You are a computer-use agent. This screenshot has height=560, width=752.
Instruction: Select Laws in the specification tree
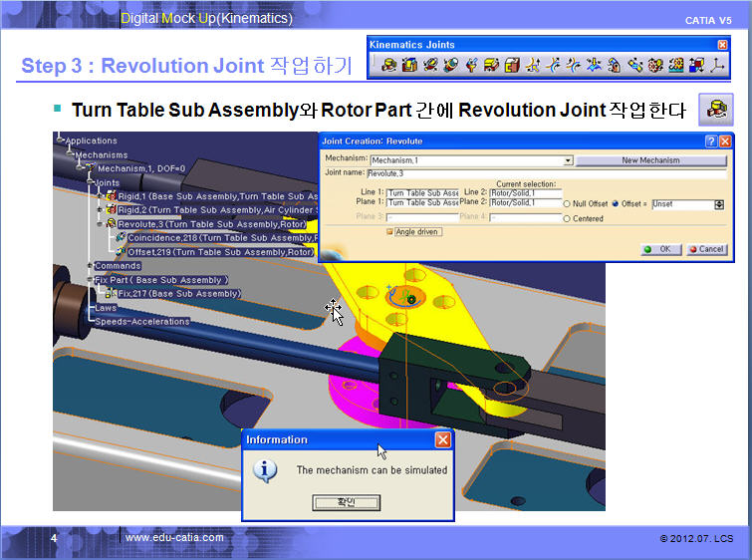click(105, 308)
